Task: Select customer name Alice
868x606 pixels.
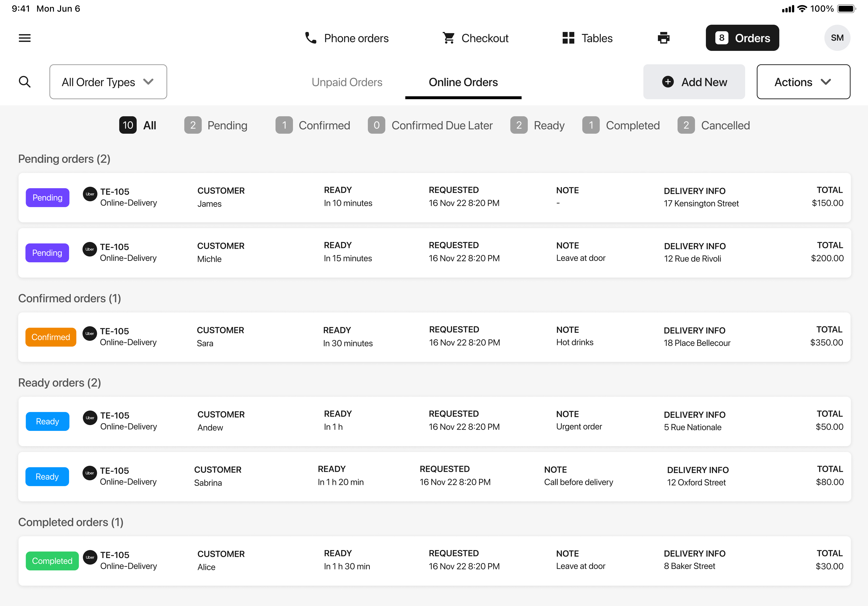Action: click(x=206, y=567)
